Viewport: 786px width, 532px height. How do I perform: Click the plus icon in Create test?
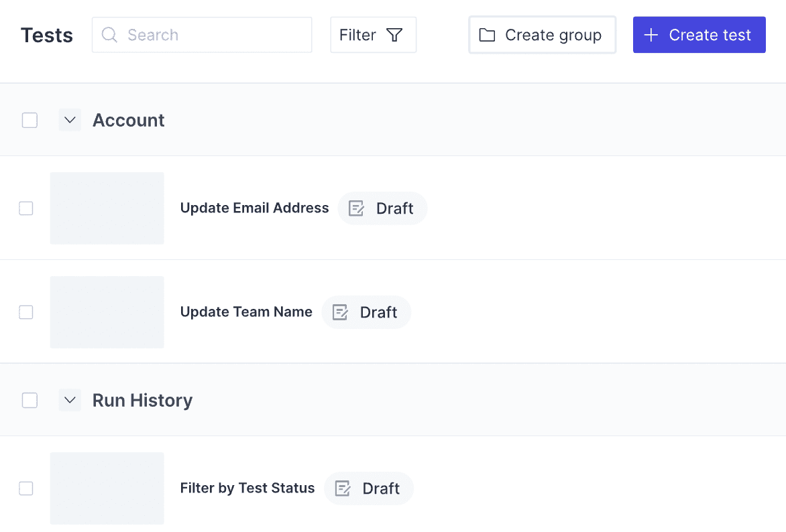(650, 35)
